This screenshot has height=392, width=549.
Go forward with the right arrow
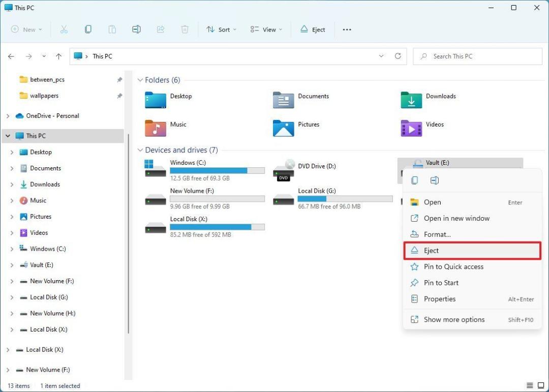28,56
